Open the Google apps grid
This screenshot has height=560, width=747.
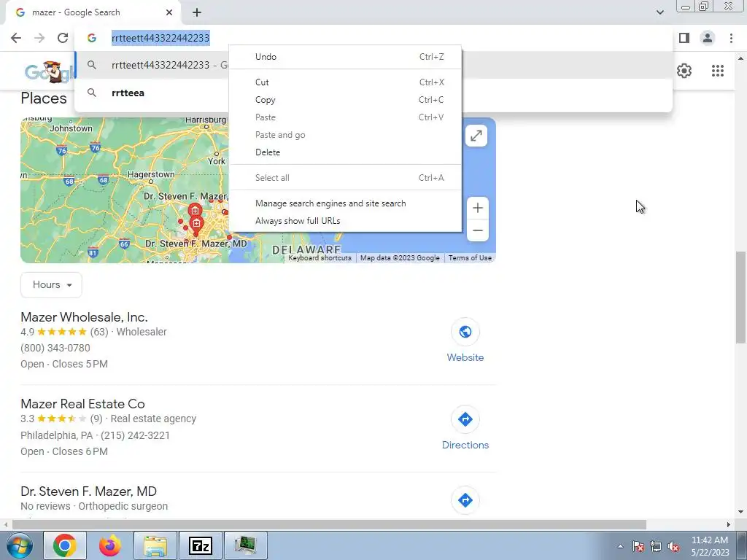tap(718, 71)
